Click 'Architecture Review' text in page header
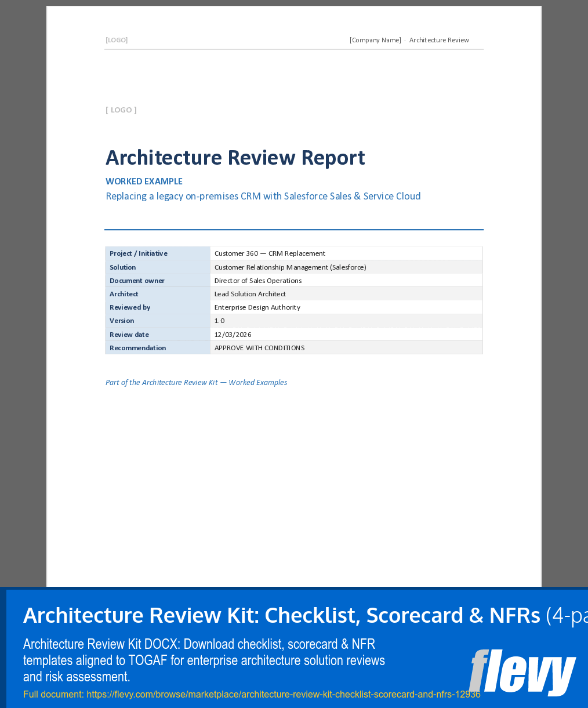The image size is (588, 708). pos(439,40)
